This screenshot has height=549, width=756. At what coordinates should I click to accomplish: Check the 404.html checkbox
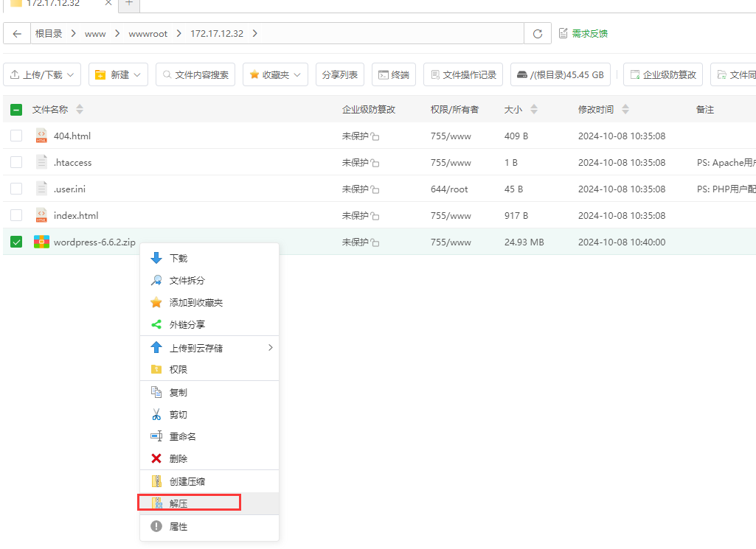[16, 136]
